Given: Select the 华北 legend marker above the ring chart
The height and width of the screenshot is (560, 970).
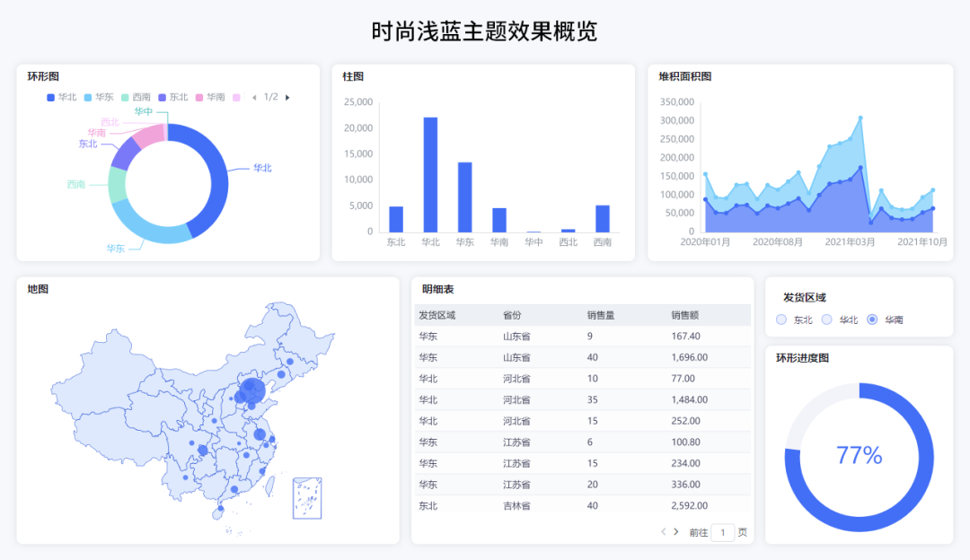Looking at the screenshot, I should pyautogui.click(x=50, y=97).
